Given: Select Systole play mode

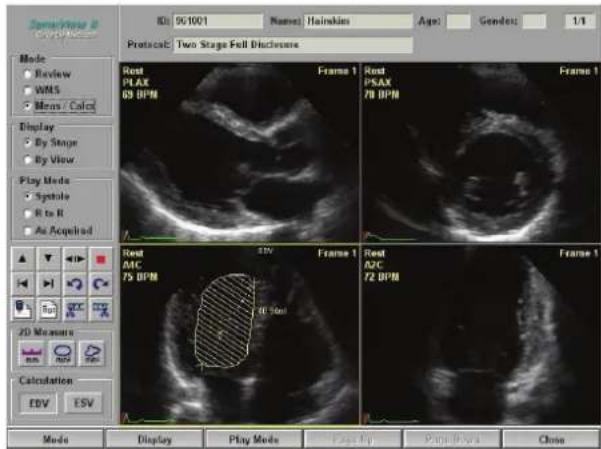Looking at the screenshot, I should click(x=28, y=197).
